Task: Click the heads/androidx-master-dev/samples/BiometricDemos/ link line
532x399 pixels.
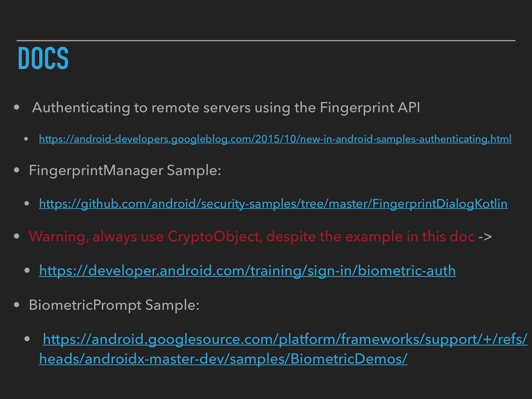Action: click(223, 360)
